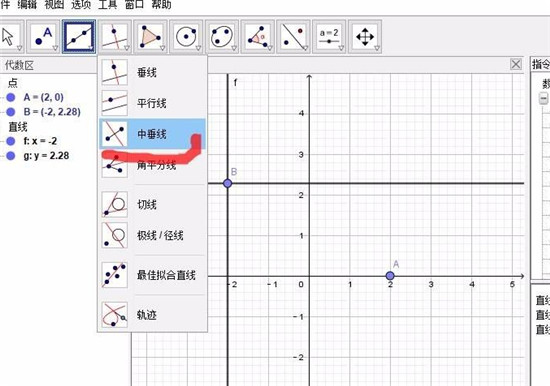Screen dimensions: 550x386
Task: Open the 选项 menu
Action: pos(81,5)
